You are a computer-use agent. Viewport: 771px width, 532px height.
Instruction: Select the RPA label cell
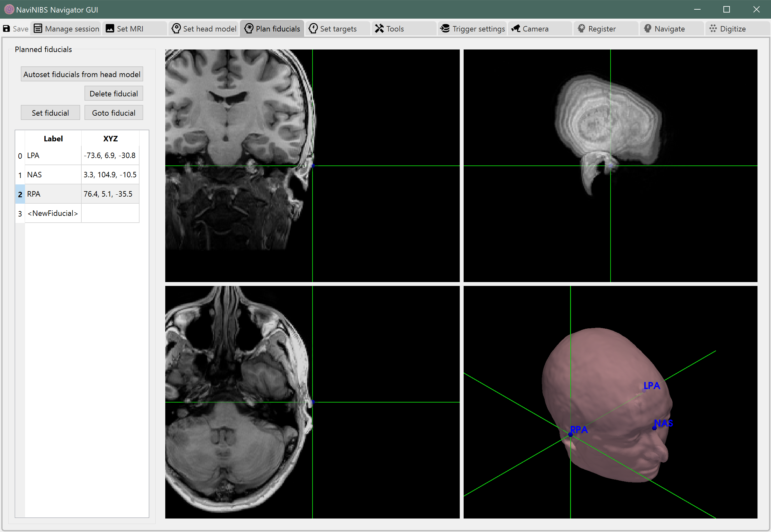(53, 194)
